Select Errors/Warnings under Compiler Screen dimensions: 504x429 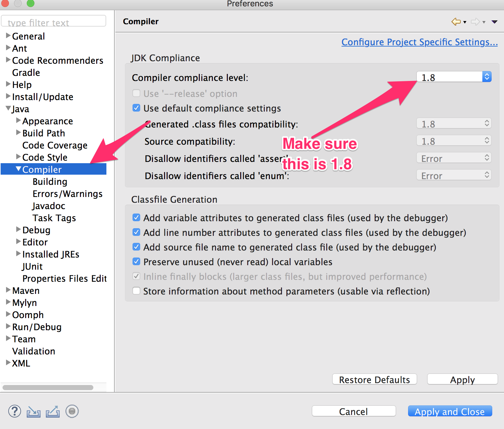[x=68, y=194]
